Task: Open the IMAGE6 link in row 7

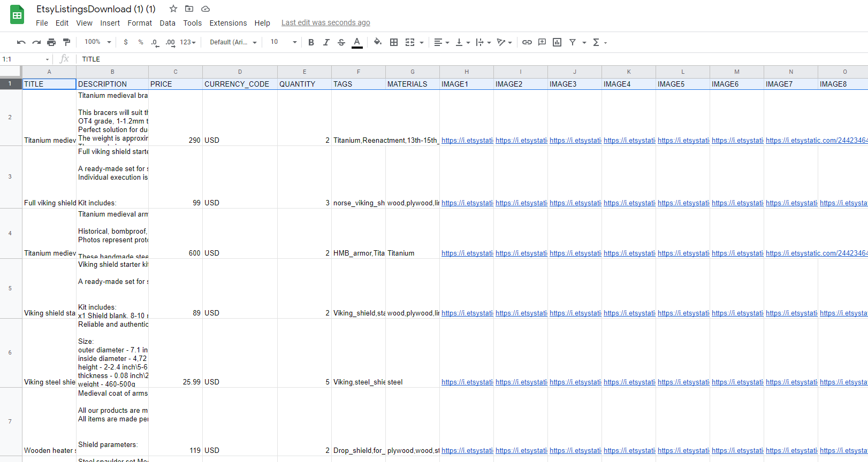Action: 737,450
